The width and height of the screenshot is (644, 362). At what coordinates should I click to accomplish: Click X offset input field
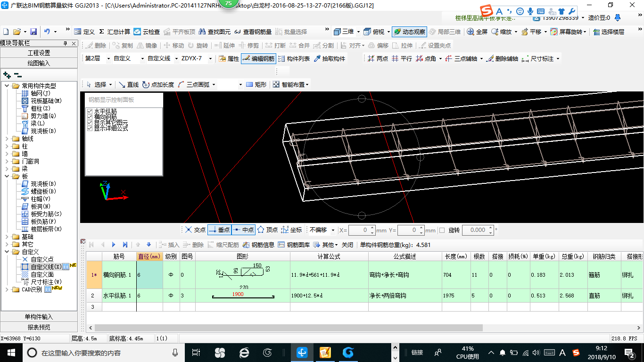359,230
